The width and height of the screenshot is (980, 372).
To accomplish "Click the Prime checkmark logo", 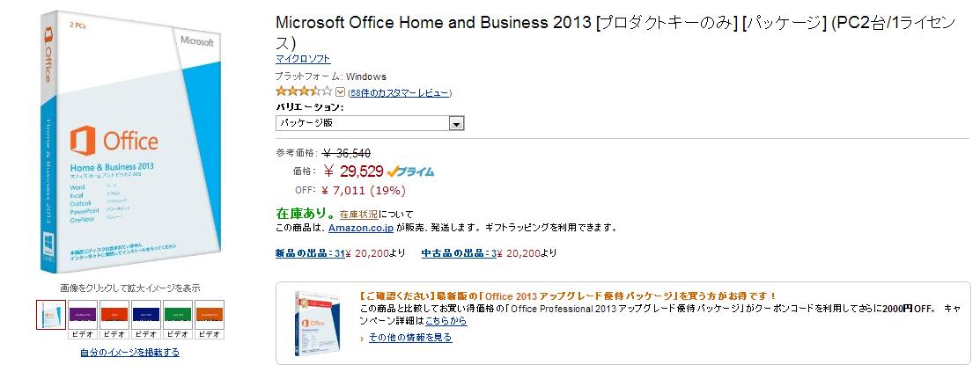I will tap(410, 171).
